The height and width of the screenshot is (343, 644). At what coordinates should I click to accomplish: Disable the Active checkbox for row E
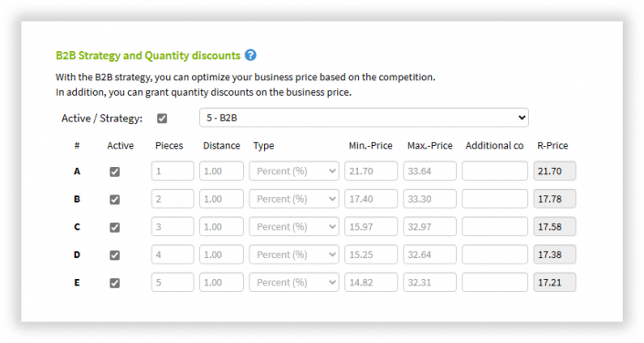114,283
